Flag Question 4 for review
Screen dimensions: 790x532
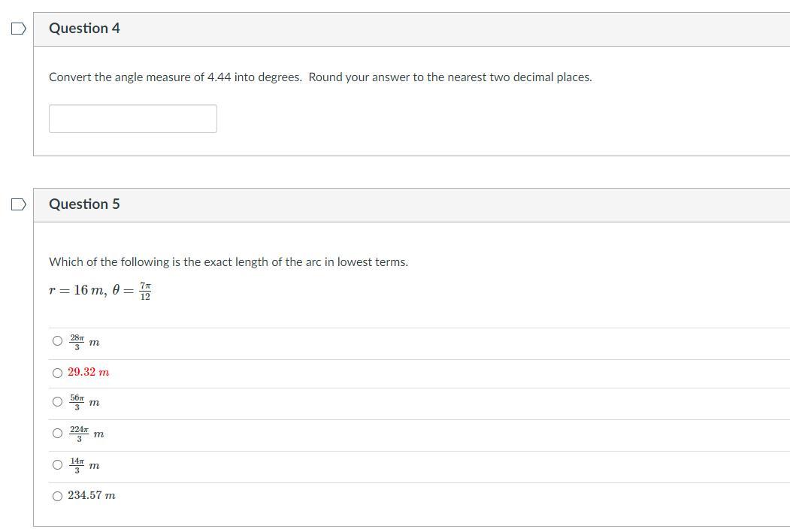click(18, 29)
